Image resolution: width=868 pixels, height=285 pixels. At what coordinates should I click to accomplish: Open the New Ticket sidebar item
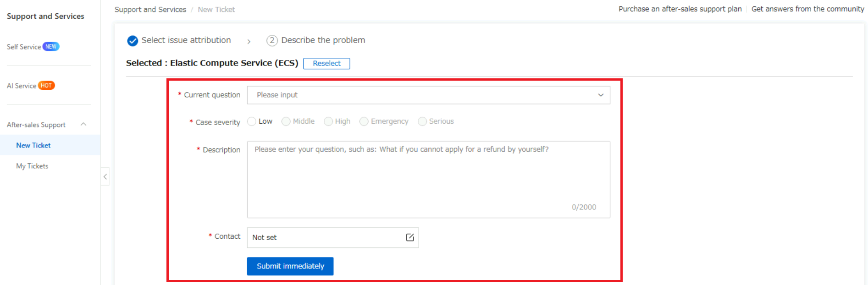tap(33, 145)
